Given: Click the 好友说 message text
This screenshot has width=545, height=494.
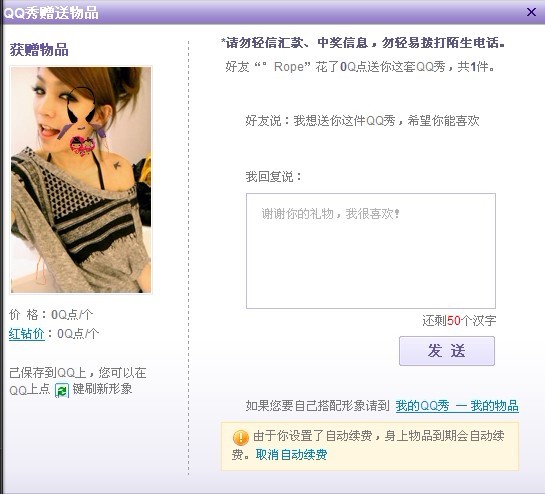Looking at the screenshot, I should coord(363,121).
